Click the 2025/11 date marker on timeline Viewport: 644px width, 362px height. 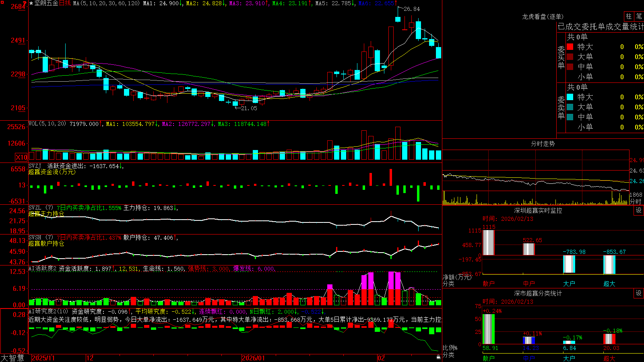tap(43, 358)
